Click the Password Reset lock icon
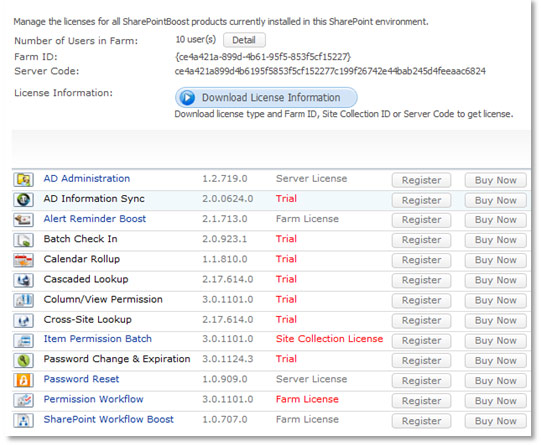Viewport: 541px width, 445px height. (23, 380)
